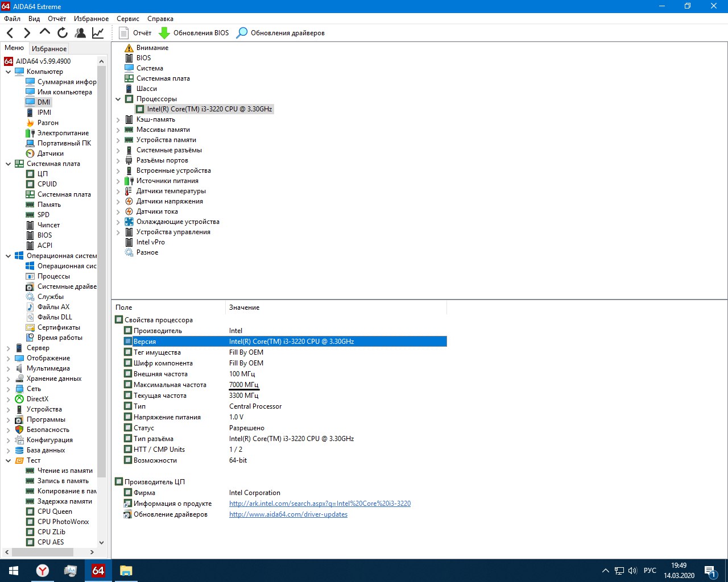Screen dimensions: 728x582
Task: Select CPU Queen benchmark
Action: (49, 512)
